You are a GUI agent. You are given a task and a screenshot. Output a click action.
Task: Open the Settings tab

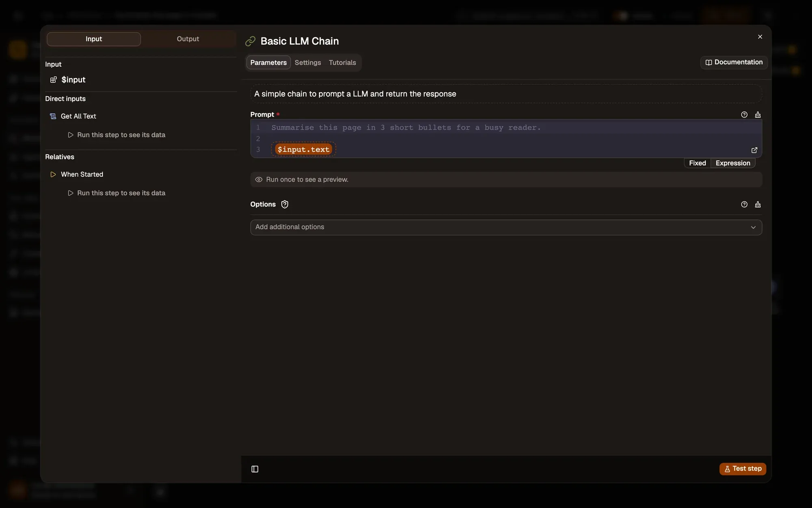[x=308, y=63]
